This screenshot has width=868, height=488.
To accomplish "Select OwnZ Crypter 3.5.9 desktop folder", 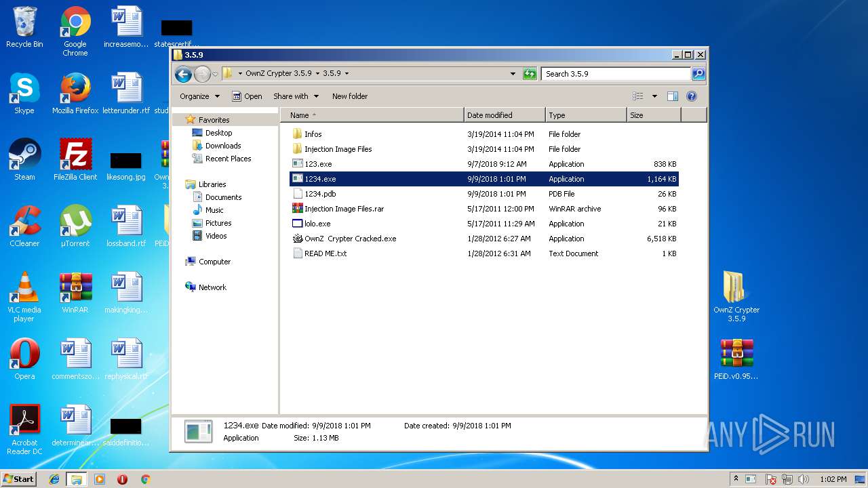I will pos(736,297).
